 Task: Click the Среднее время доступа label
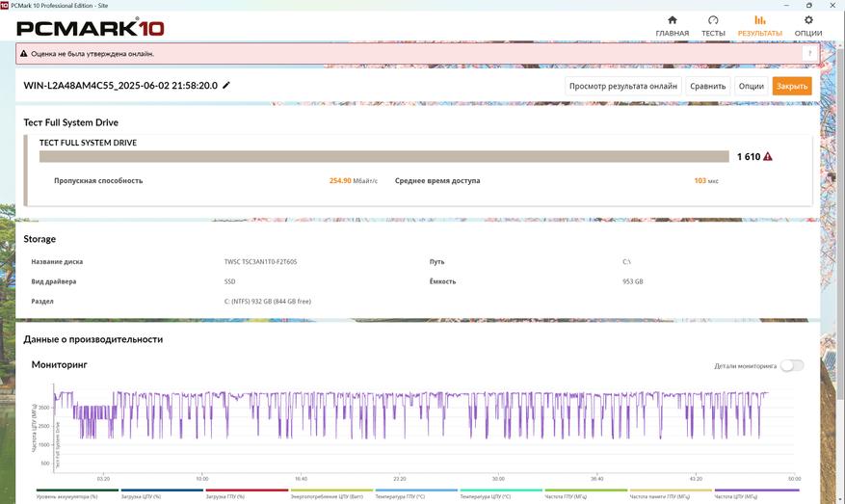click(437, 180)
